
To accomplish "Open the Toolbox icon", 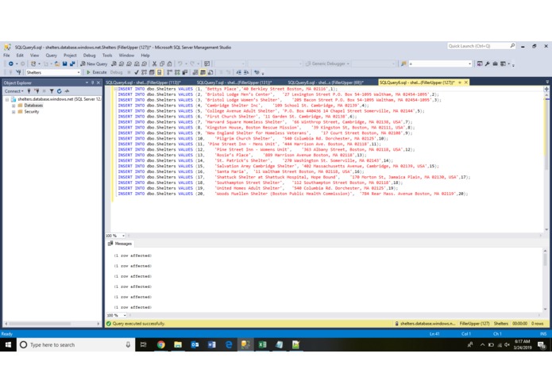I will pos(495,63).
